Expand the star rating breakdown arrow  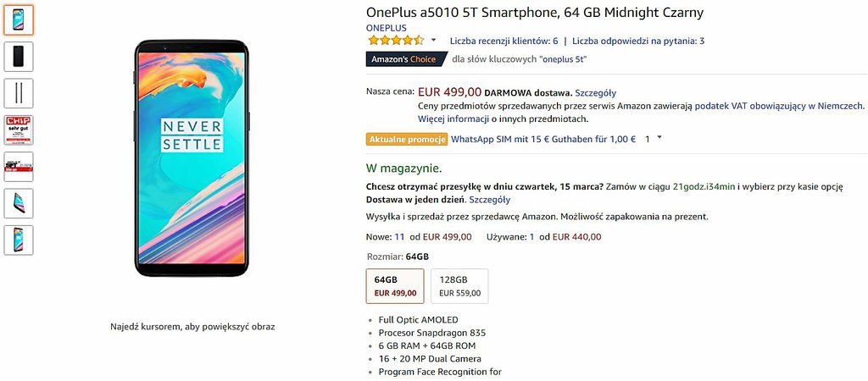(x=434, y=41)
